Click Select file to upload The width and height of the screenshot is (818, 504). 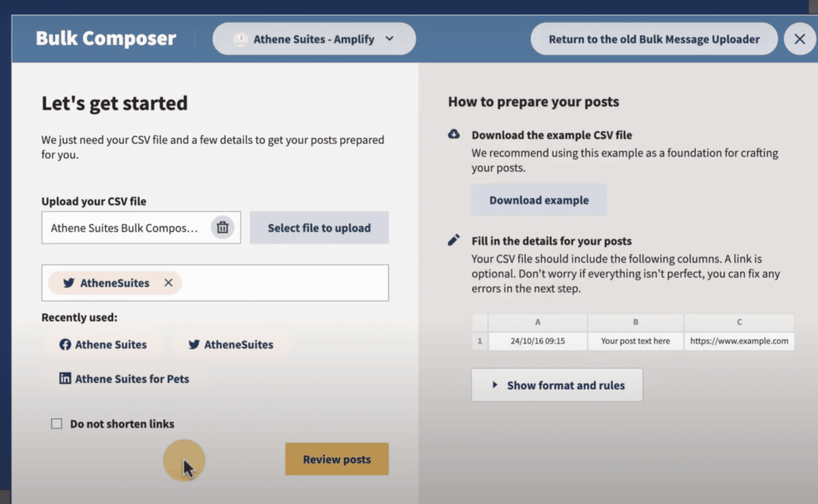tap(319, 228)
